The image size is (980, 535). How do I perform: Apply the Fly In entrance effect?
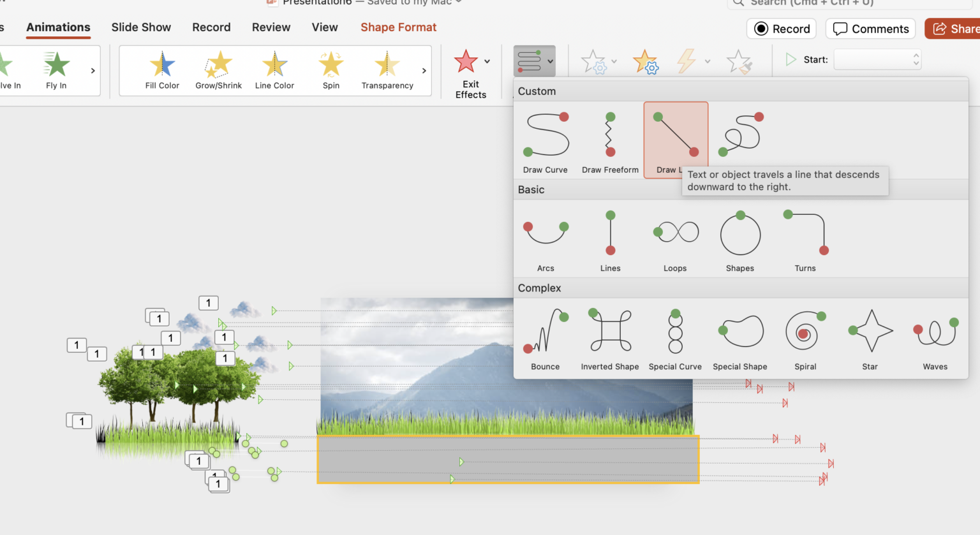(x=56, y=71)
